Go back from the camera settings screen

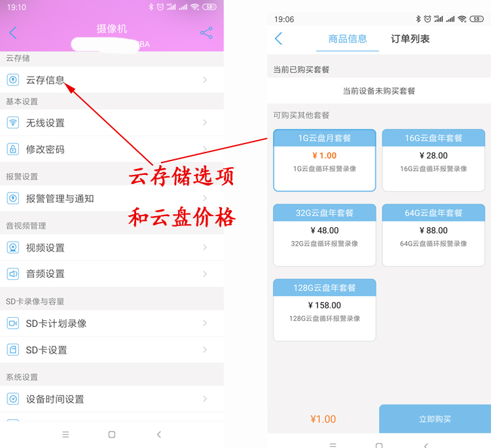coord(13,33)
